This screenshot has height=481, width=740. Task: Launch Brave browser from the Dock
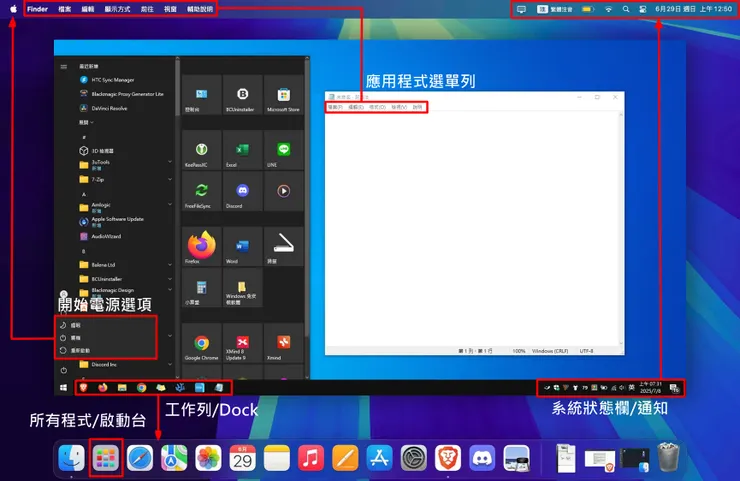[448, 458]
